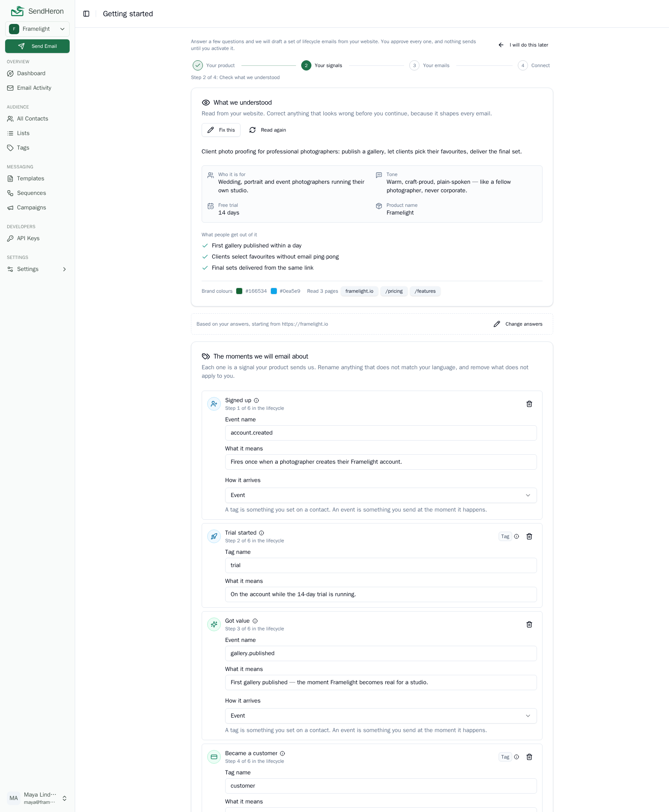Click the Trial started rocket icon
The width and height of the screenshot is (669, 812).
(214, 536)
